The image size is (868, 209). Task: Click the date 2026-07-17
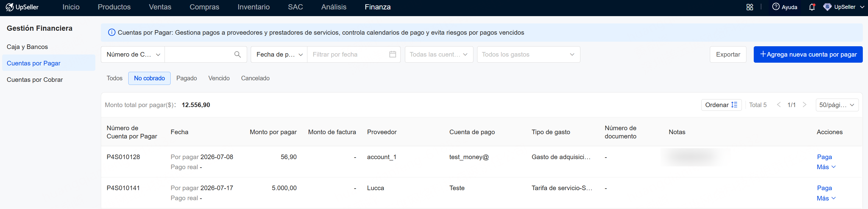coord(217,188)
